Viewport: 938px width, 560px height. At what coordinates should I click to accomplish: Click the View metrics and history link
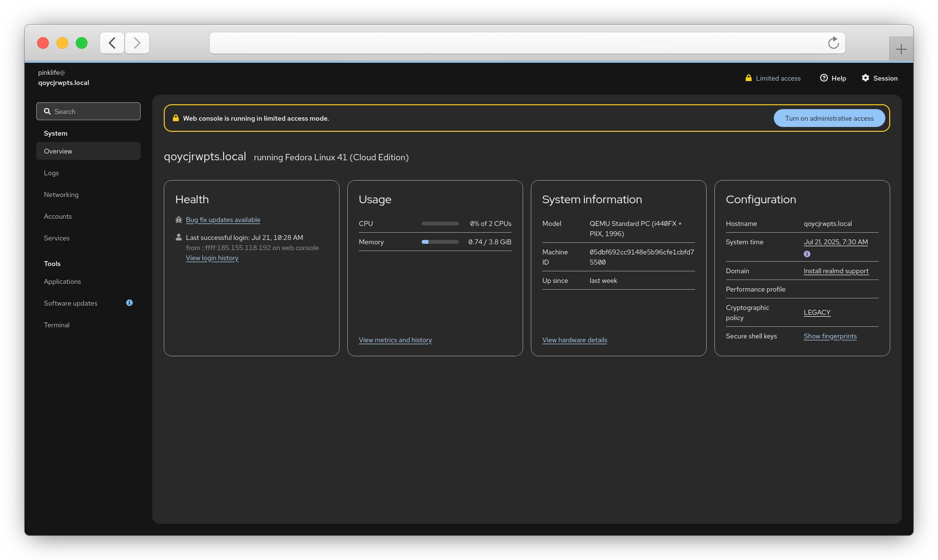click(395, 340)
